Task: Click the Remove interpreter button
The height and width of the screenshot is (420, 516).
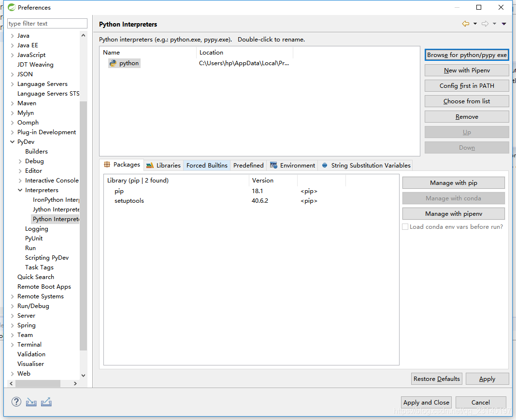Action: pyautogui.click(x=467, y=117)
